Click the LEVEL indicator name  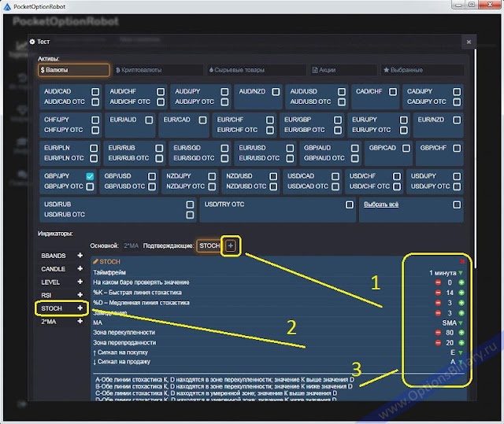tap(50, 282)
